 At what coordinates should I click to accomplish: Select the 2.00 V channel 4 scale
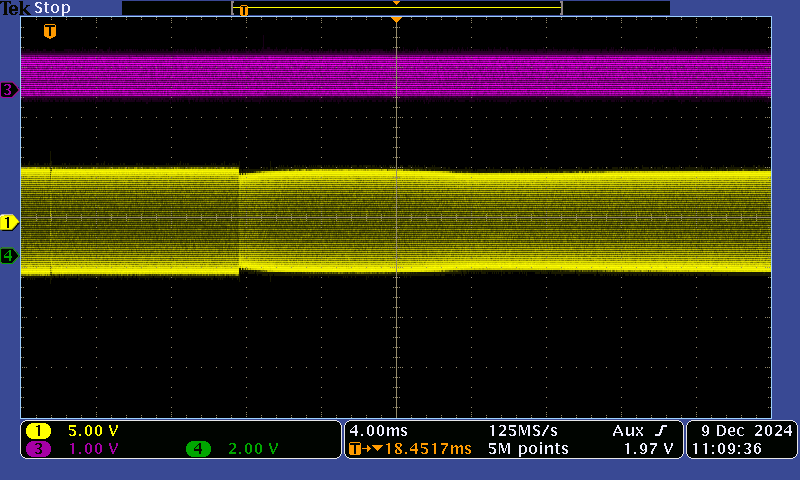click(253, 449)
